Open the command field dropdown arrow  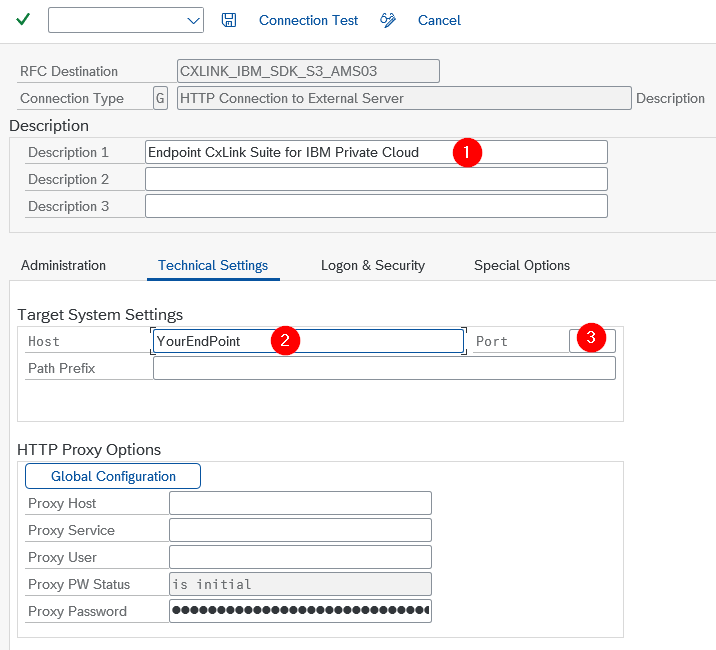(194, 21)
